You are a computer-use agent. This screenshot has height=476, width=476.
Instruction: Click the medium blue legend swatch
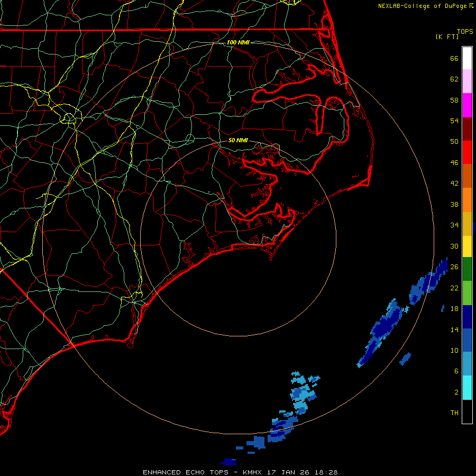(467, 340)
